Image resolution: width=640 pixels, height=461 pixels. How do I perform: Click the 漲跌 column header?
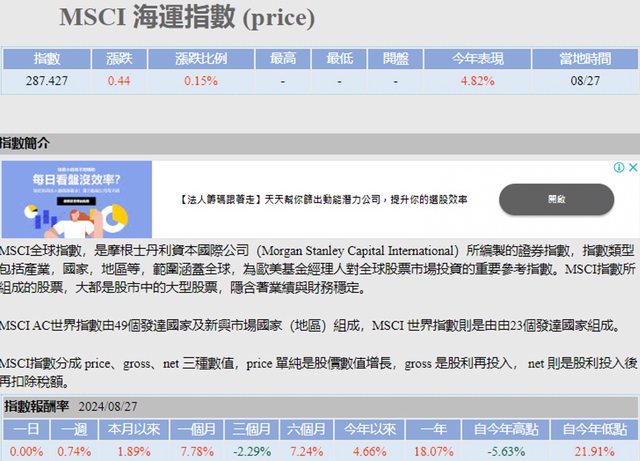coord(119,59)
